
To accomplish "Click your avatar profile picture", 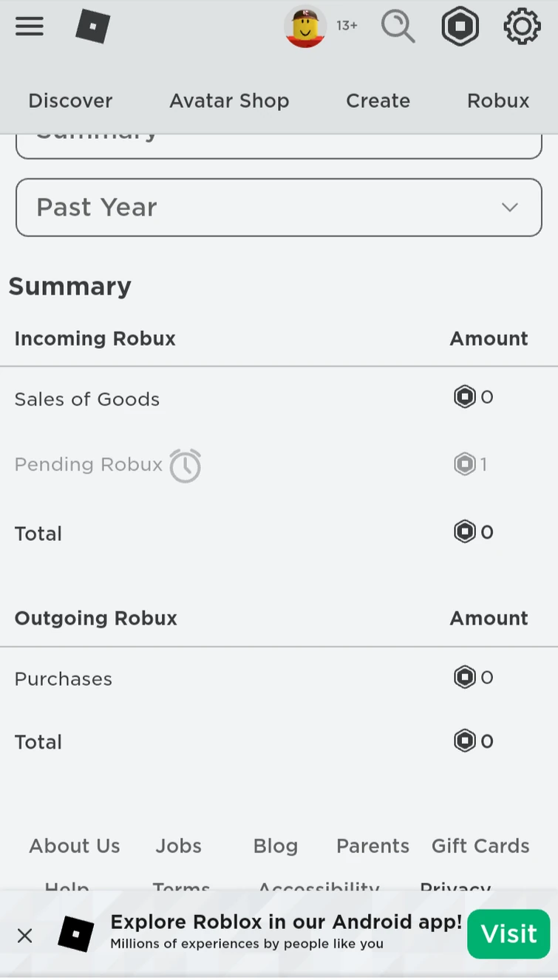I will click(x=306, y=27).
